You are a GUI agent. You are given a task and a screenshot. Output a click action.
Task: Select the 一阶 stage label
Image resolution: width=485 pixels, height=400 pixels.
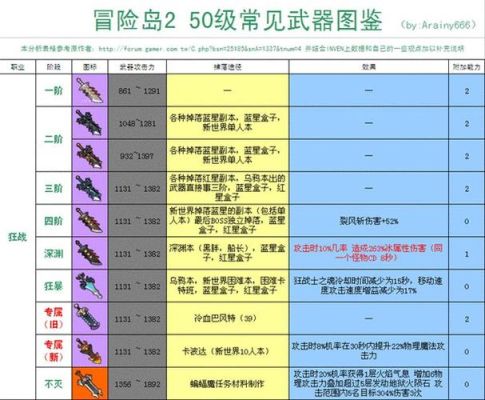pyautogui.click(x=53, y=90)
